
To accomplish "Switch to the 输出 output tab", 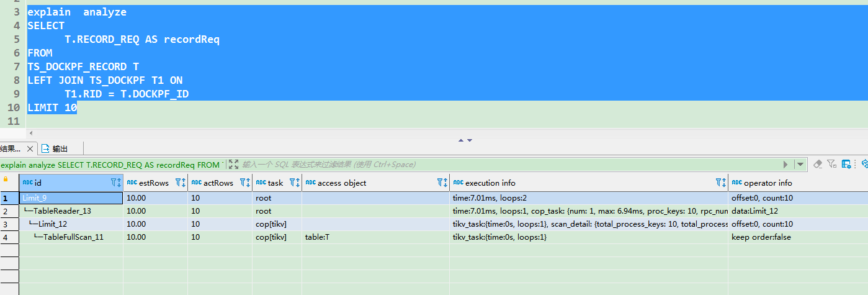I will pos(55,149).
